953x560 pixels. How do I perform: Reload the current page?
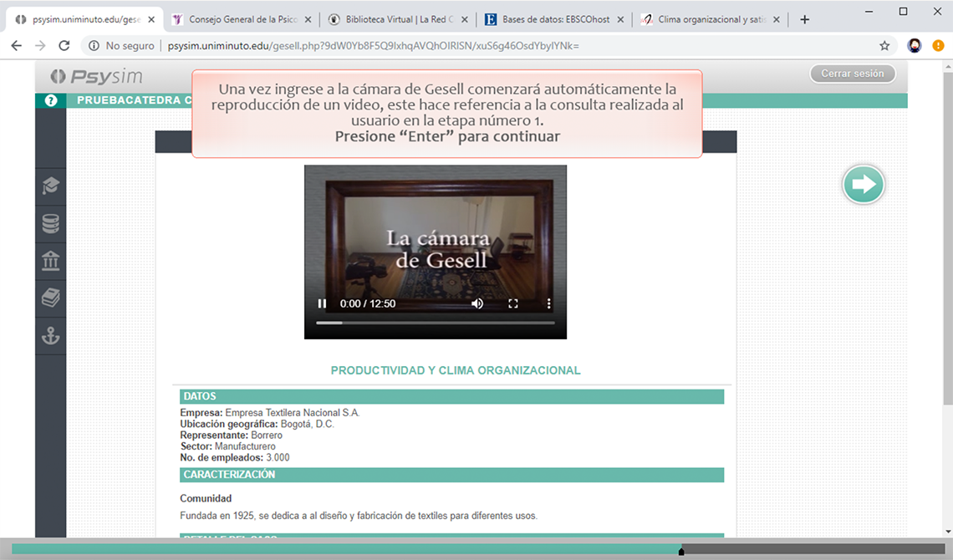(64, 46)
